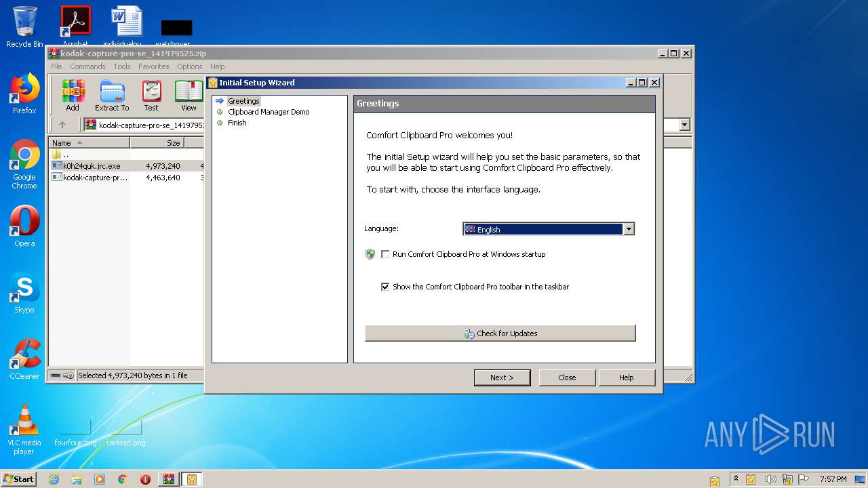Select Clipboard Manager Demo step
The image size is (868, 488).
pyautogui.click(x=269, y=112)
